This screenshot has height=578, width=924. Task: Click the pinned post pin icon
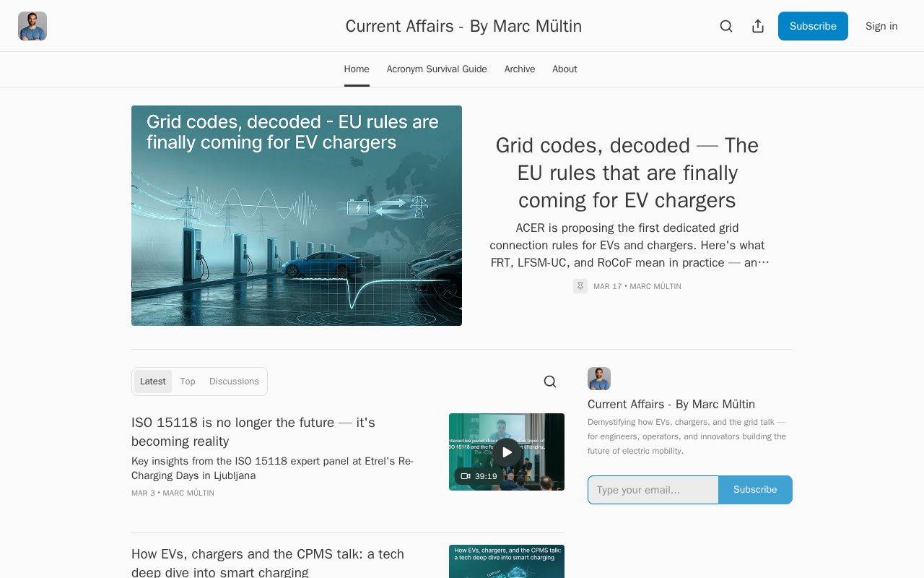(x=580, y=286)
